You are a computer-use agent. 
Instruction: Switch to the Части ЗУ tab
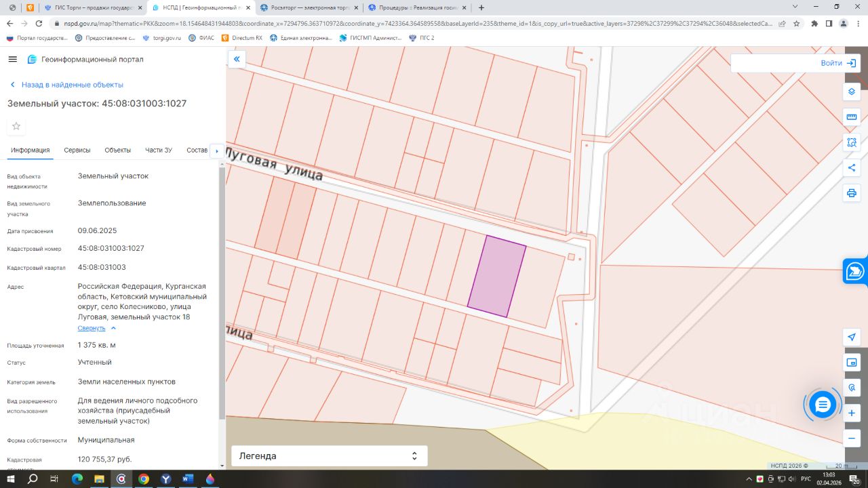click(159, 150)
